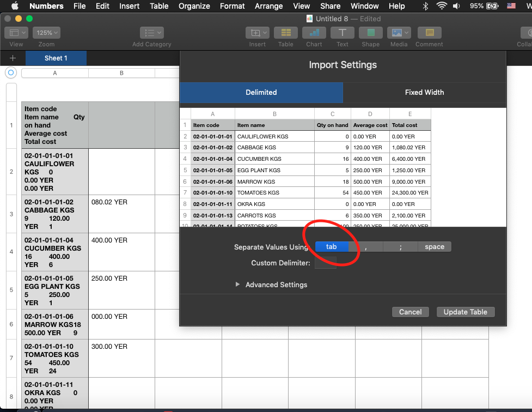Open the Insert menu
The width and height of the screenshot is (532, 412).
[x=129, y=6]
